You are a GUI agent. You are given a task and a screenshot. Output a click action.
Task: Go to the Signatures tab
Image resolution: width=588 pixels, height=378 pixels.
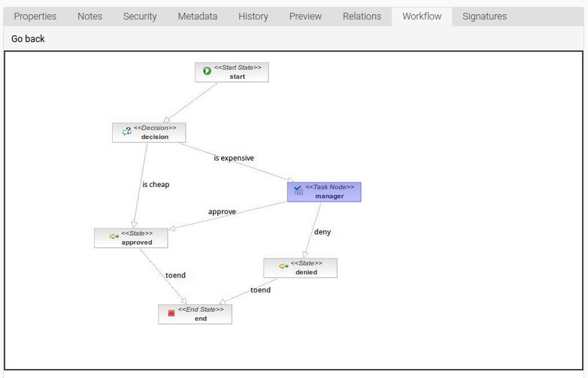tap(484, 16)
